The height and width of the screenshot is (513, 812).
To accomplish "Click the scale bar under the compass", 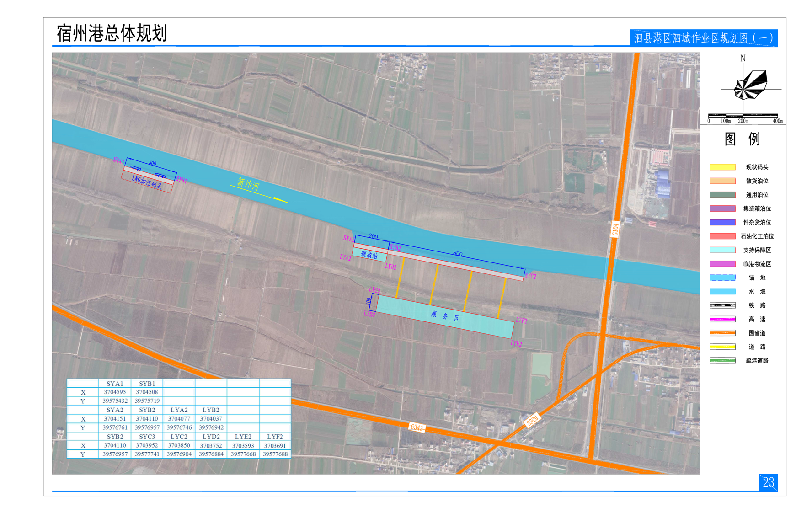I will click(743, 115).
